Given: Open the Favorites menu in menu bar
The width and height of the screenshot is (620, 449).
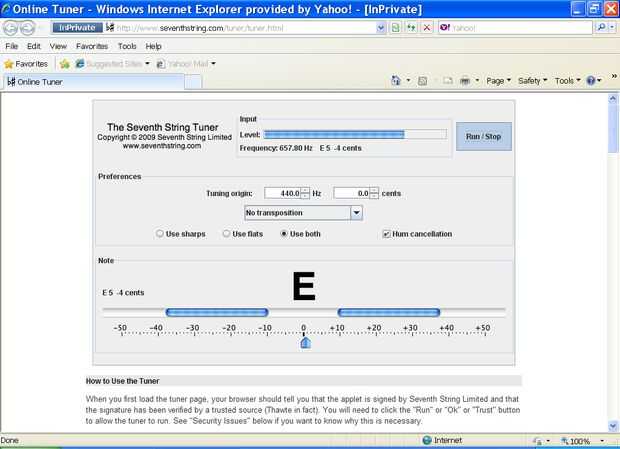Looking at the screenshot, I should (92, 46).
